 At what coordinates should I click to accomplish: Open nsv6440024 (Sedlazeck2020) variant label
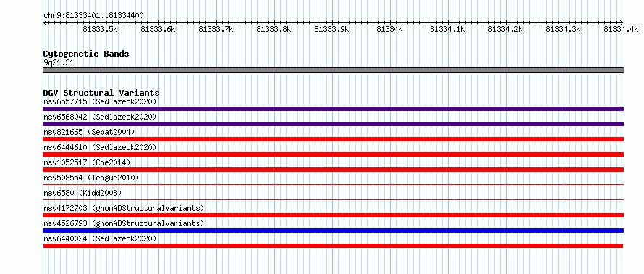[x=100, y=238]
